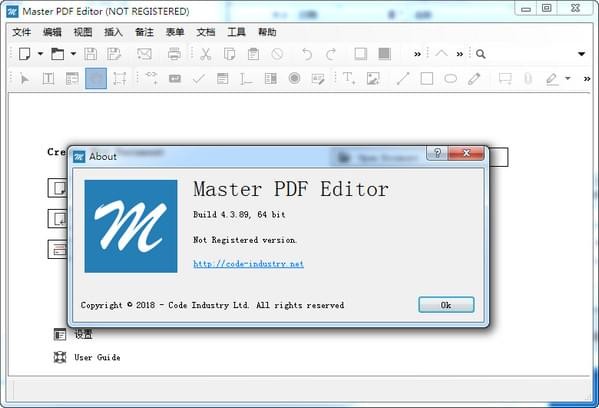The width and height of the screenshot is (599, 408).
Task: Open the 备注 menu
Action: [144, 32]
